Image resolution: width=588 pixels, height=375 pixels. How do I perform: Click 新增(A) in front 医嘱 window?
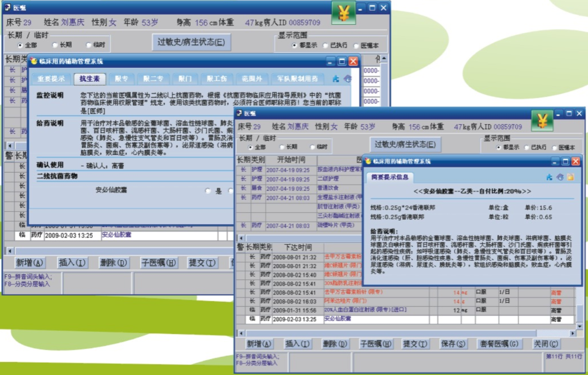pos(260,344)
